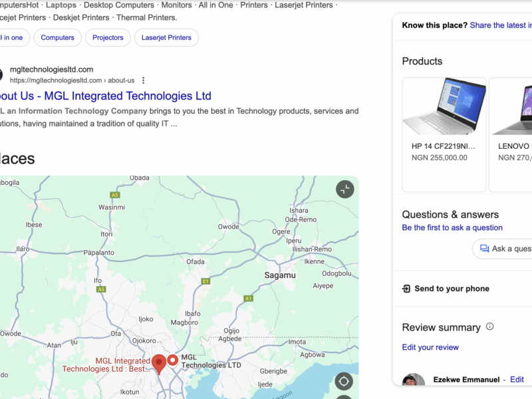Image resolution: width=532 pixels, height=399 pixels.
Task: Click the Sagamu label on map
Action: 280,275
